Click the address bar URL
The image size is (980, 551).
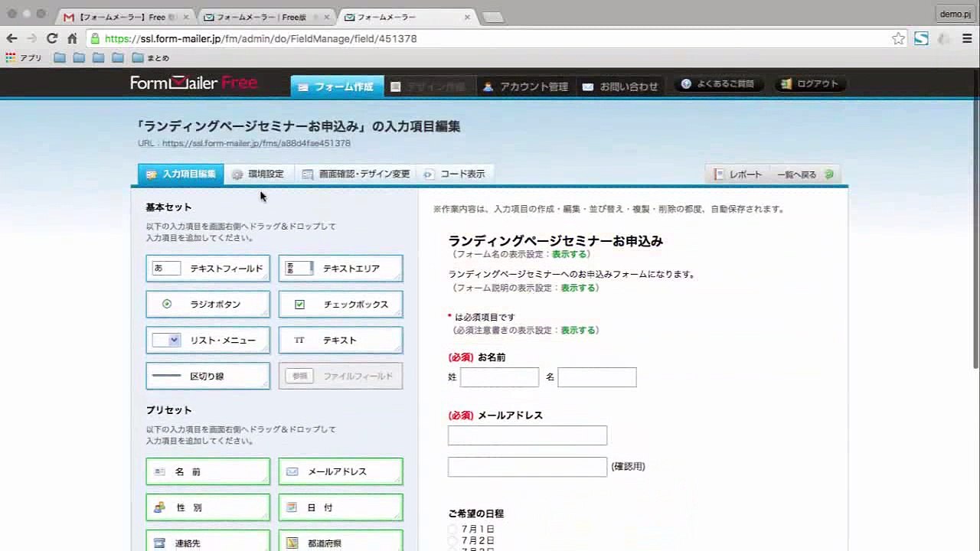[x=261, y=38]
